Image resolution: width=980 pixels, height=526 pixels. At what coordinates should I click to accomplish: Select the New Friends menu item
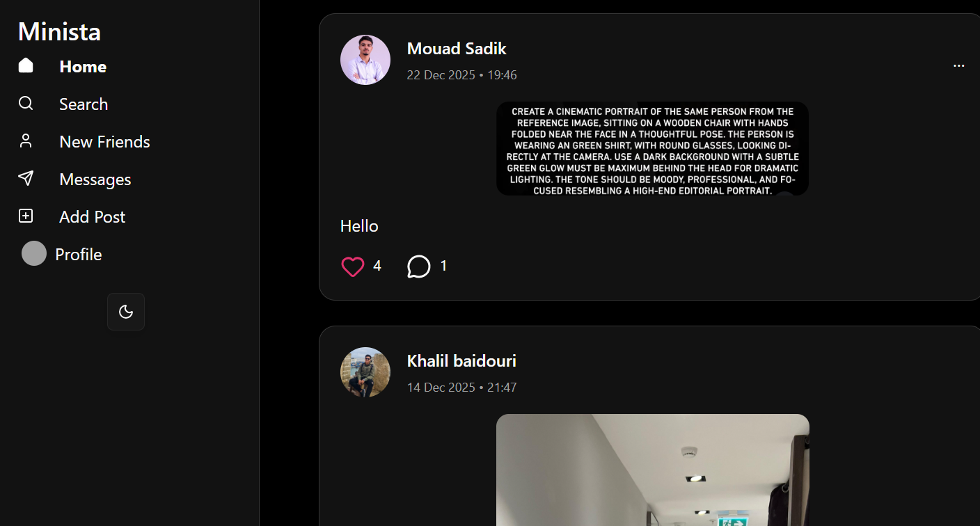[105, 142]
